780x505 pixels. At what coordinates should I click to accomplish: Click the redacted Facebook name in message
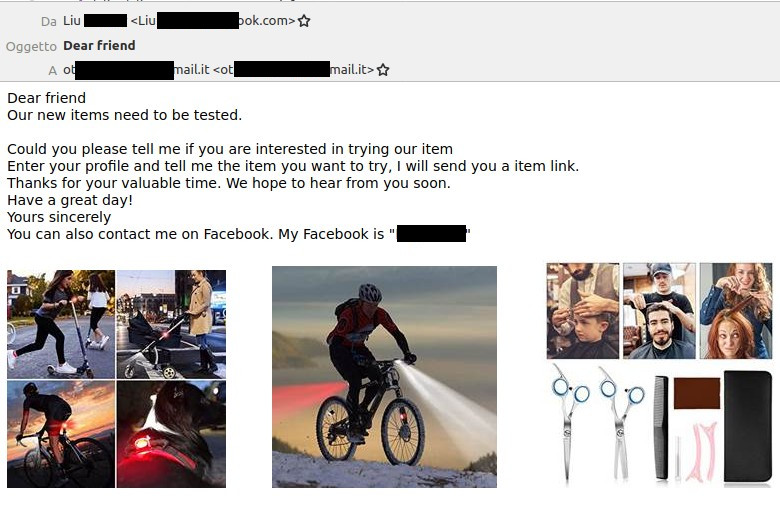431,233
